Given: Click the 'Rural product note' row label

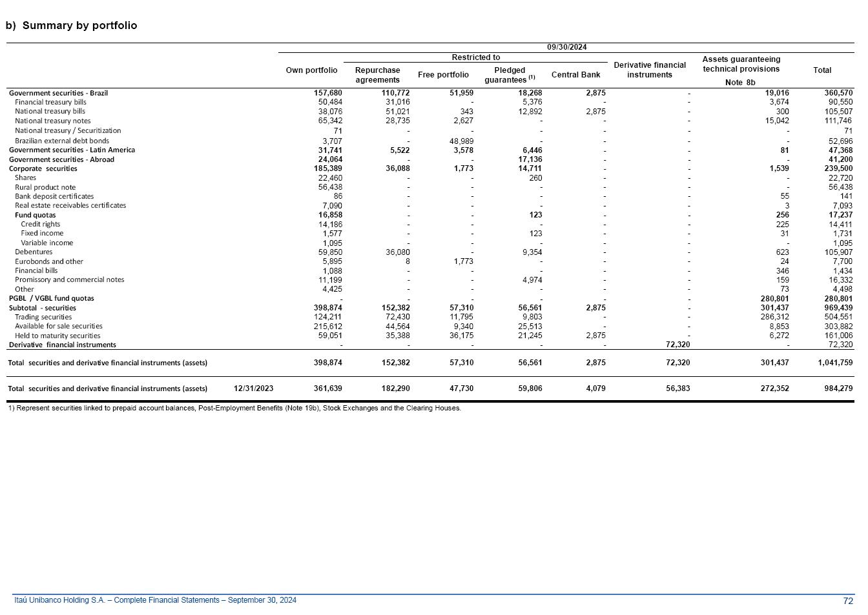Looking at the screenshot, I should 45,187.
